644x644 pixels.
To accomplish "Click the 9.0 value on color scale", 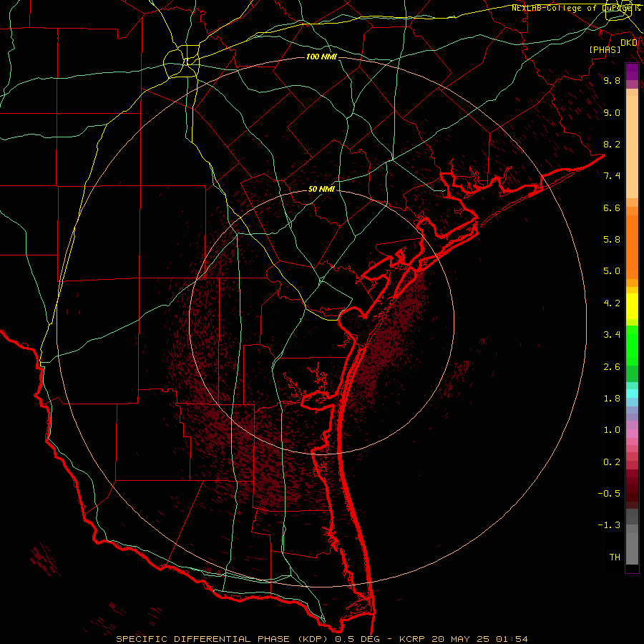I will coord(612,112).
